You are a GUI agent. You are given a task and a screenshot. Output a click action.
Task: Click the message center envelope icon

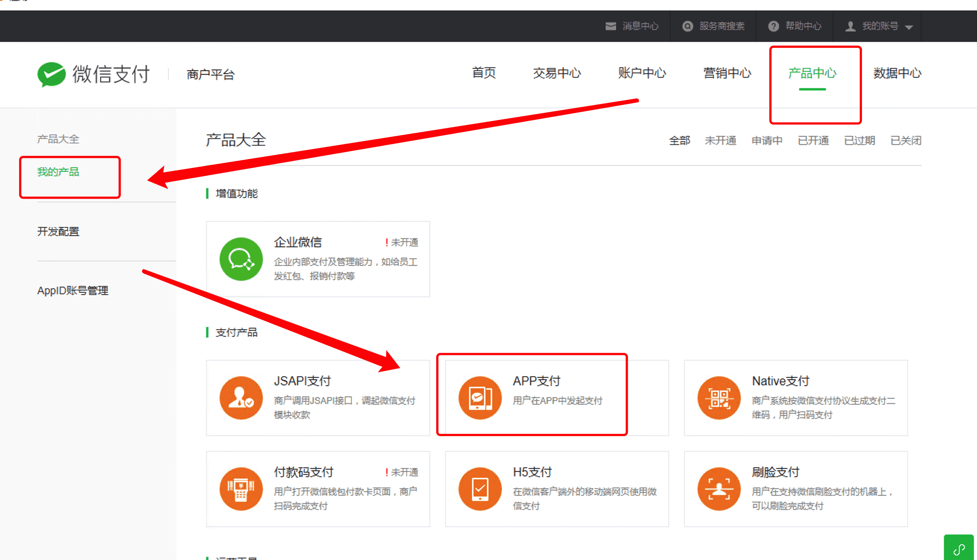tap(610, 26)
